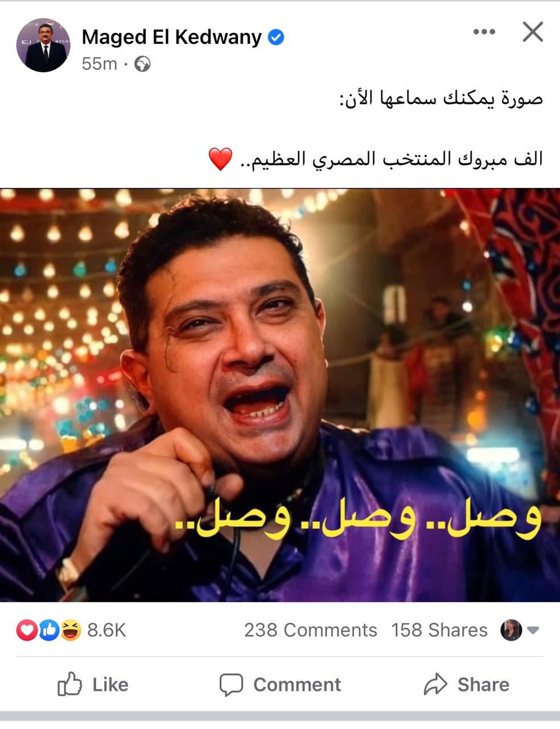Click the laughing haha reaction icon
Viewport: 560px width, 729px height.
pos(71,630)
